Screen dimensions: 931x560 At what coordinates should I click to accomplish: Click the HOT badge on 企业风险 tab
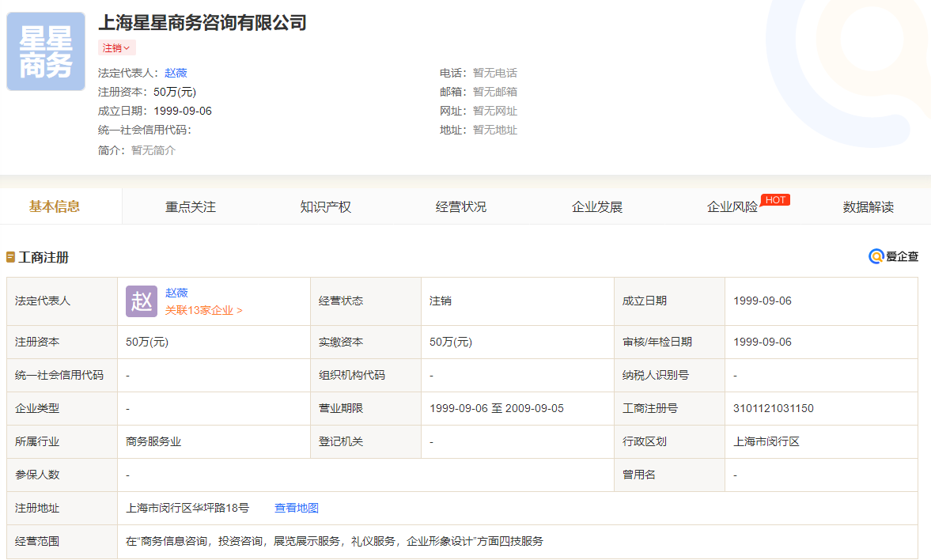pyautogui.click(x=775, y=199)
